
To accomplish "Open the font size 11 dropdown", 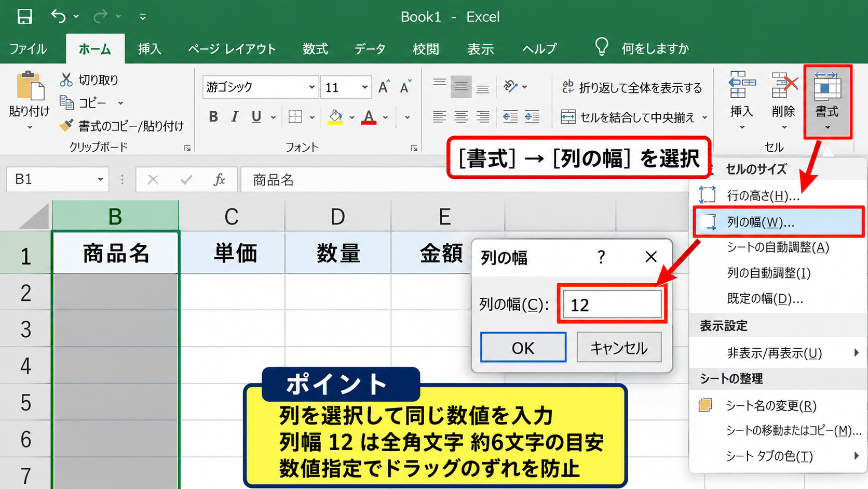I will point(364,87).
